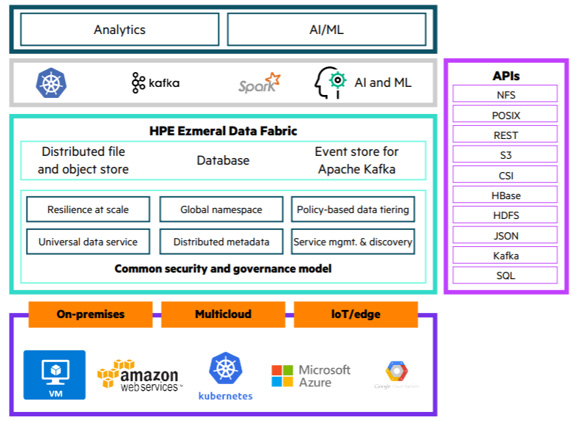Viewport: 574px width, 421px height.
Task: Click the Microsoft Azure logo
Action: (311, 376)
